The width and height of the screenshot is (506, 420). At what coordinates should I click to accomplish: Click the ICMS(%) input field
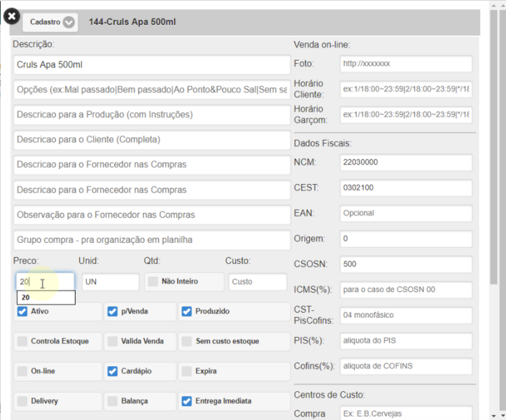click(406, 290)
